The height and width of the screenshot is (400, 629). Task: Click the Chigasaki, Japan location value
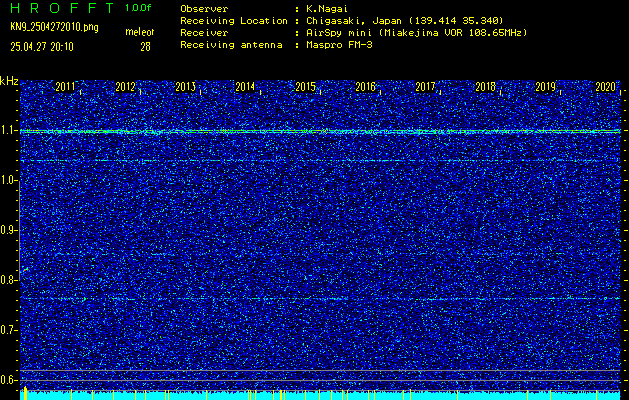[405, 21]
